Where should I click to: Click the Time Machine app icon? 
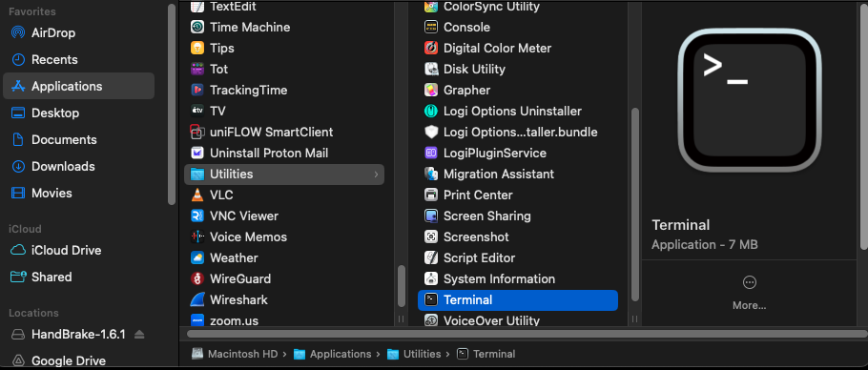197,27
